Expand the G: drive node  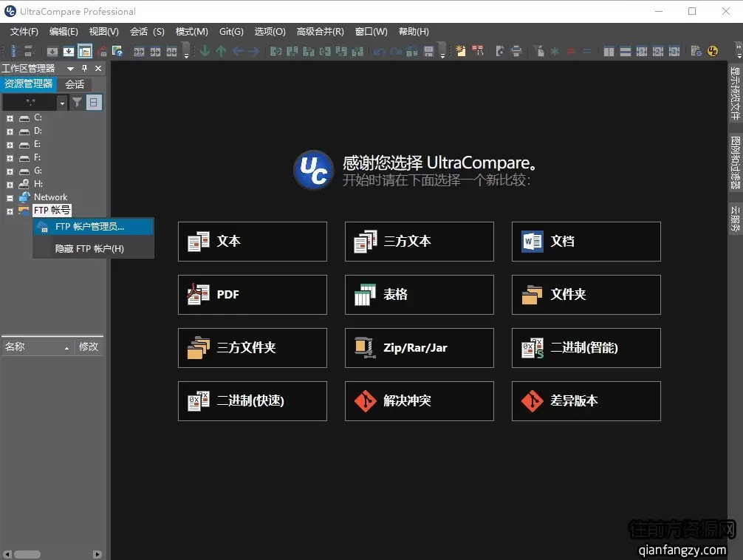(10, 171)
